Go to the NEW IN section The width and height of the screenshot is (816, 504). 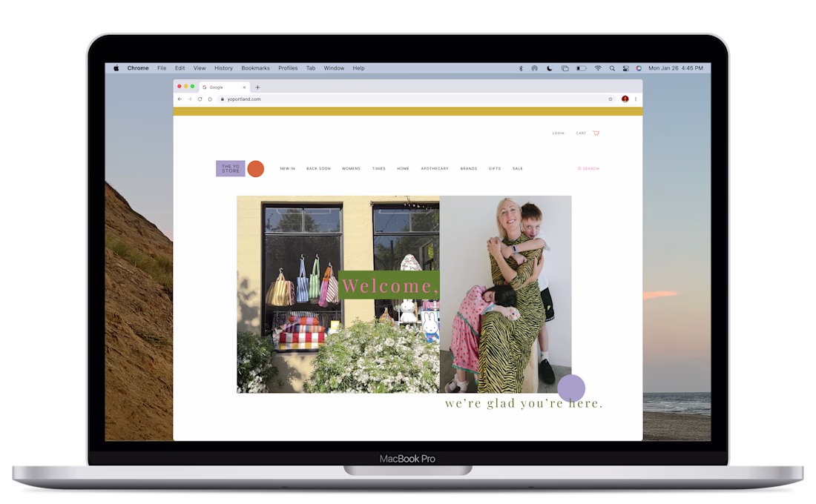pyautogui.click(x=287, y=168)
